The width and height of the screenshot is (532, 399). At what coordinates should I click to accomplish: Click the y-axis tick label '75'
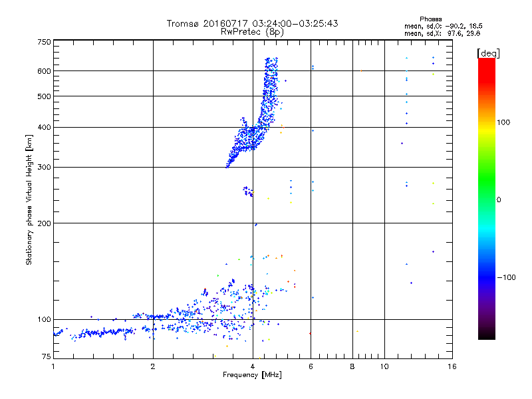[x=47, y=356]
